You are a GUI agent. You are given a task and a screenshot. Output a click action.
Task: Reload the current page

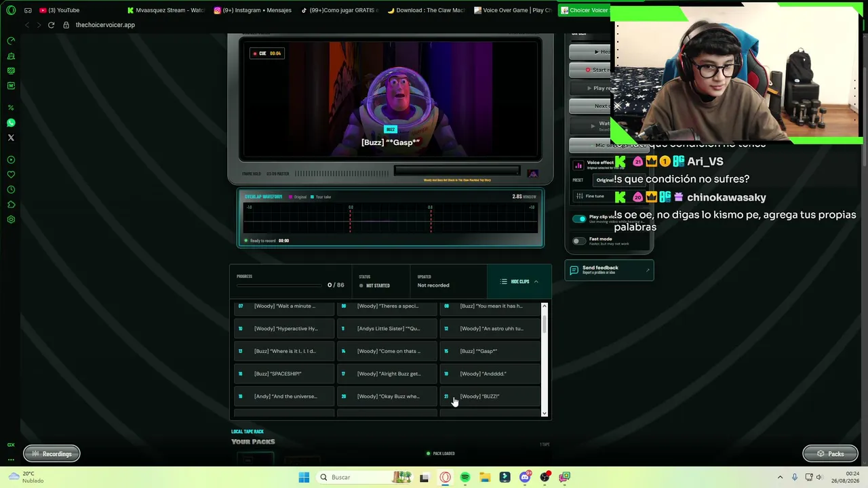(51, 25)
